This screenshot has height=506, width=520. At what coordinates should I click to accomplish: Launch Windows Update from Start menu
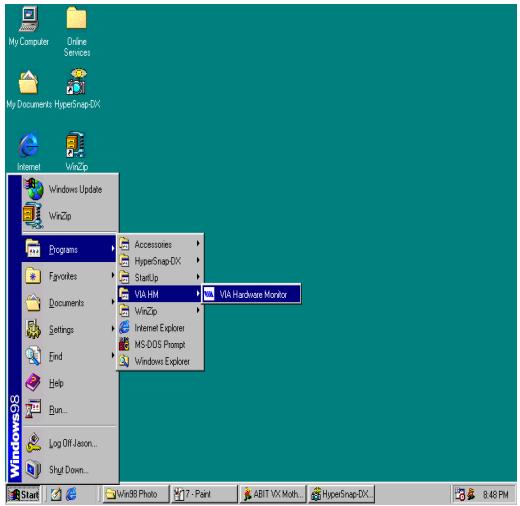[70, 189]
